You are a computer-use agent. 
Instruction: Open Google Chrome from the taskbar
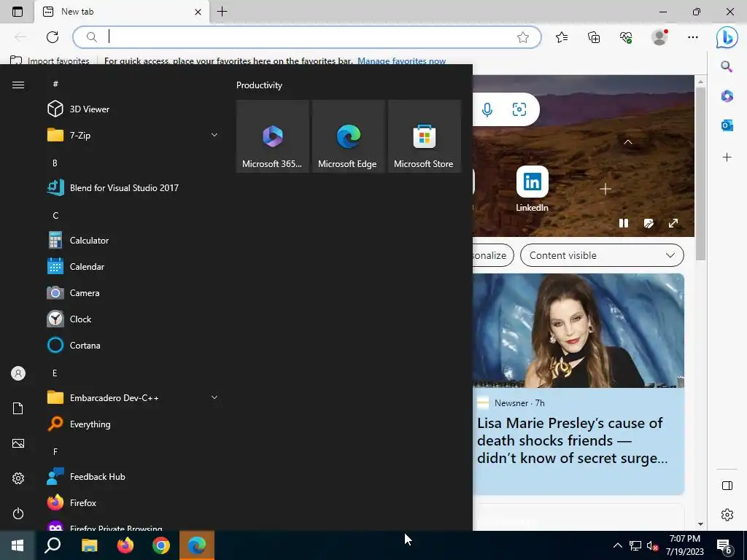[x=161, y=545]
